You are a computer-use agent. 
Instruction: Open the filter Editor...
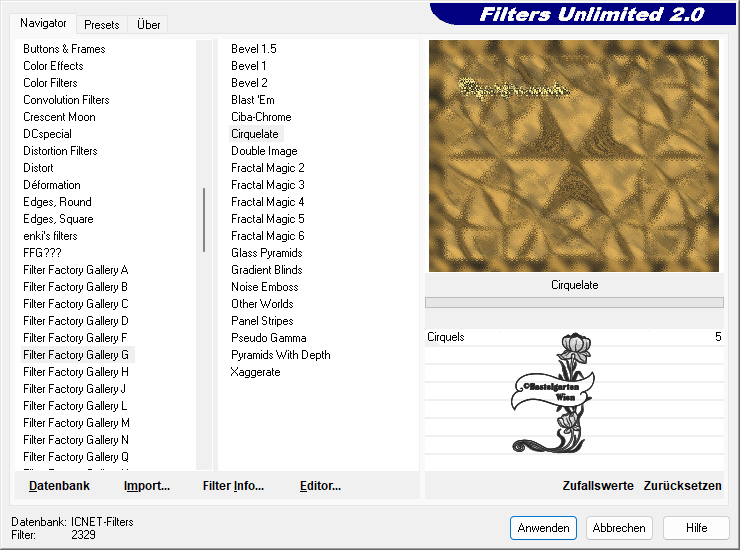pyautogui.click(x=320, y=486)
